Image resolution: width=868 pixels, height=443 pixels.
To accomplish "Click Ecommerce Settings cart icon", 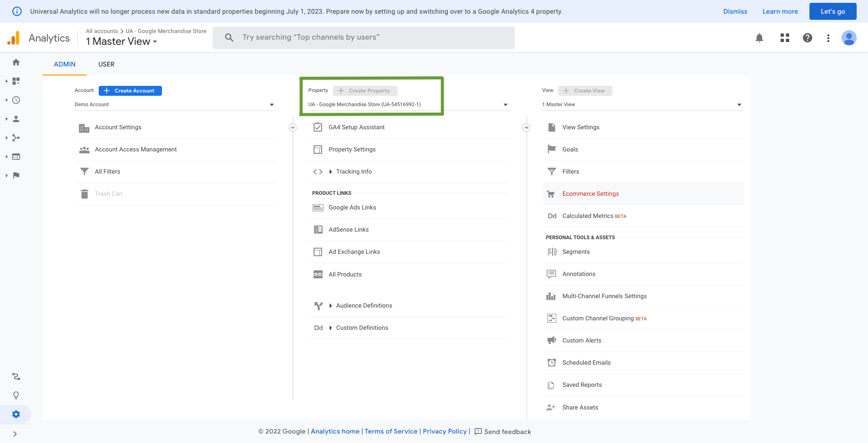I will point(551,194).
